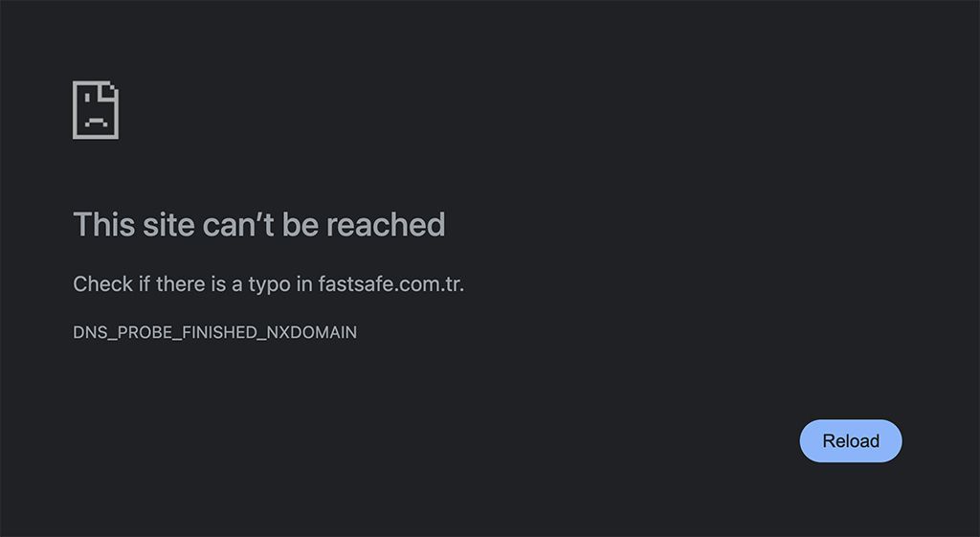
Task: Click the fastsafe.com.tr domain text
Action: pyautogui.click(x=391, y=284)
